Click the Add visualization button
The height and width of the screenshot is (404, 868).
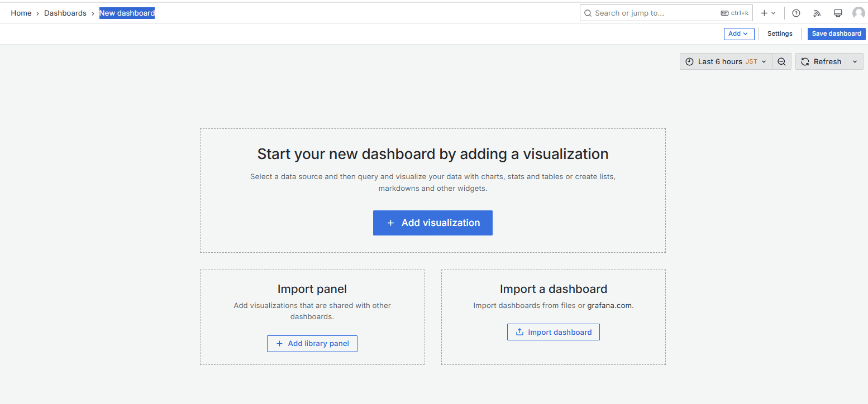[x=433, y=223]
